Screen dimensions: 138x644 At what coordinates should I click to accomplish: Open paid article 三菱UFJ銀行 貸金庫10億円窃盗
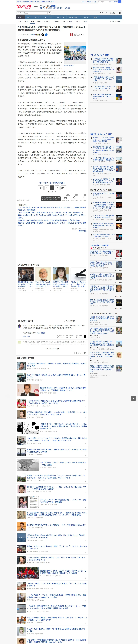[x=102, y=252]
